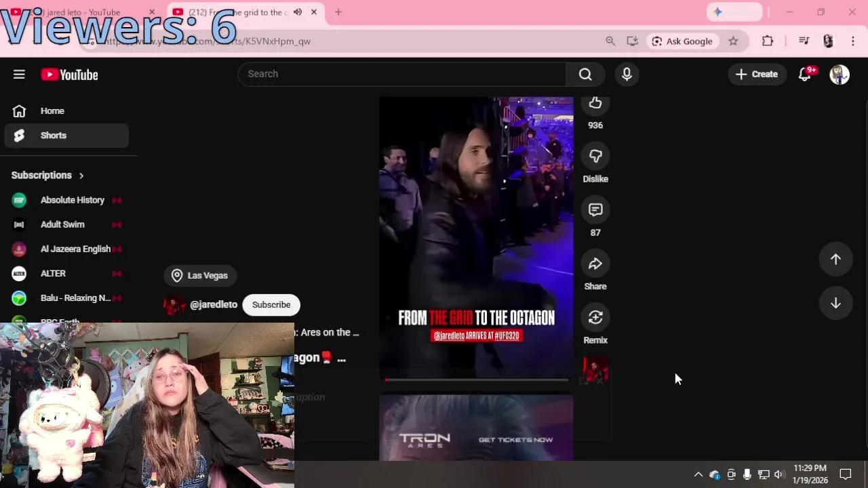Dislike the Short
This screenshot has width=868, height=488.
(595, 157)
